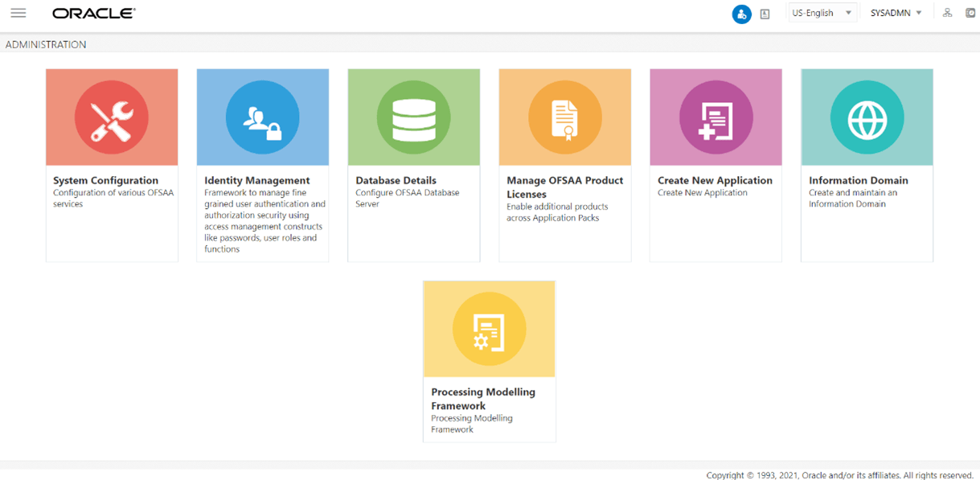This screenshot has height=480, width=980.
Task: Open the hamburger navigation menu
Action: point(18,12)
